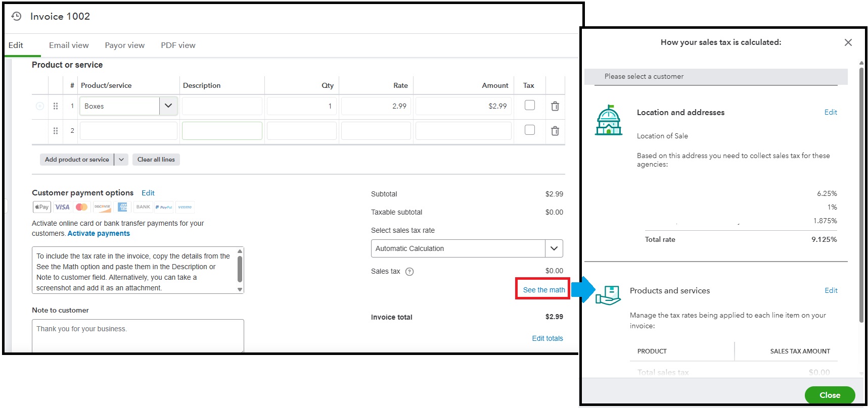Grab the drag handle for line 1
The image size is (868, 408).
(56, 106)
